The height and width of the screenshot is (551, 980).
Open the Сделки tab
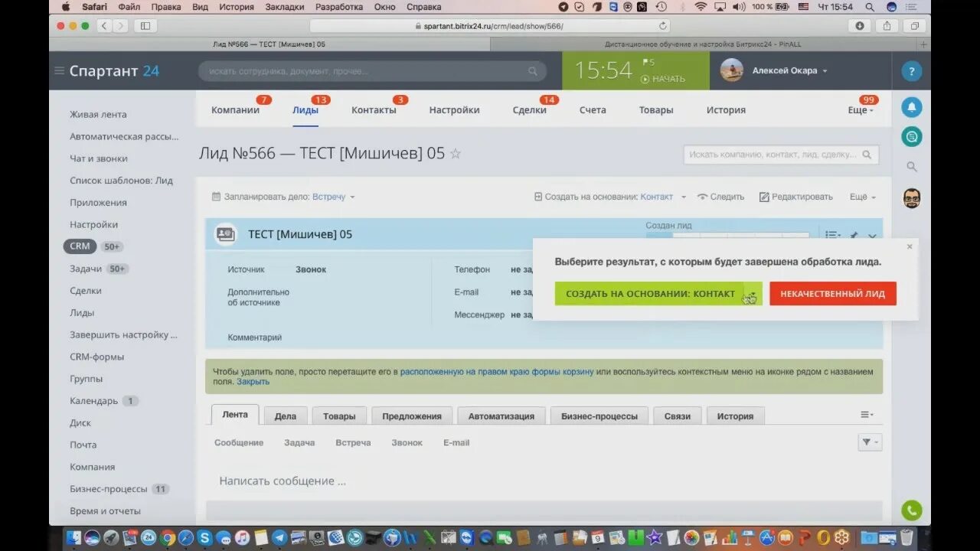(530, 110)
